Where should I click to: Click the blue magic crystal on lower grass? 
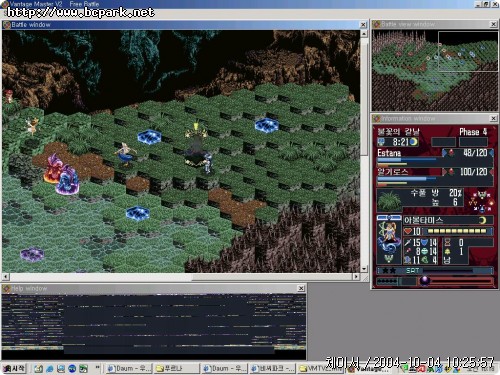coord(137,213)
